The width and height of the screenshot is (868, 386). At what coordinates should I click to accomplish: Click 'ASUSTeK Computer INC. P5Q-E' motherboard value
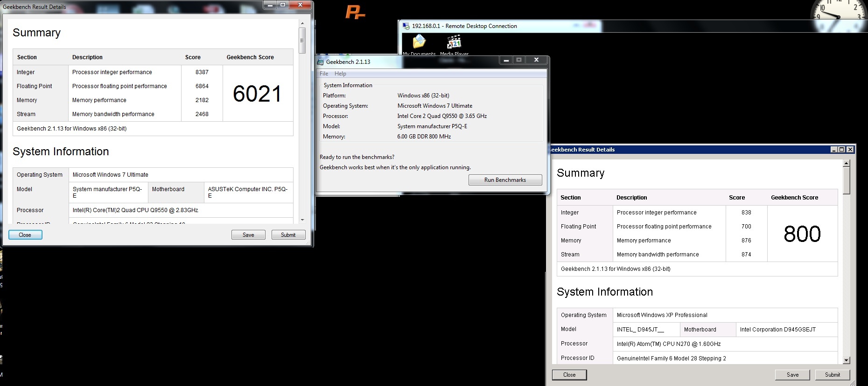(x=248, y=193)
